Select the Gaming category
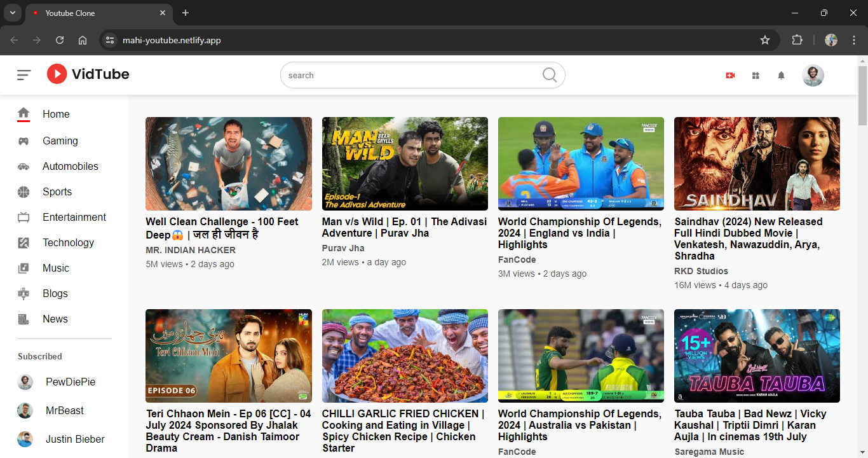 point(60,141)
